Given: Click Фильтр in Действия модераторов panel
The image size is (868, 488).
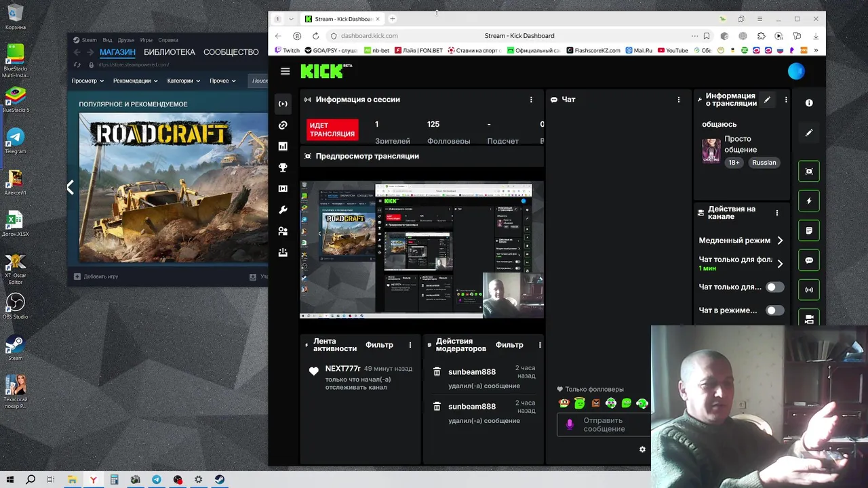Looking at the screenshot, I should coord(509,345).
